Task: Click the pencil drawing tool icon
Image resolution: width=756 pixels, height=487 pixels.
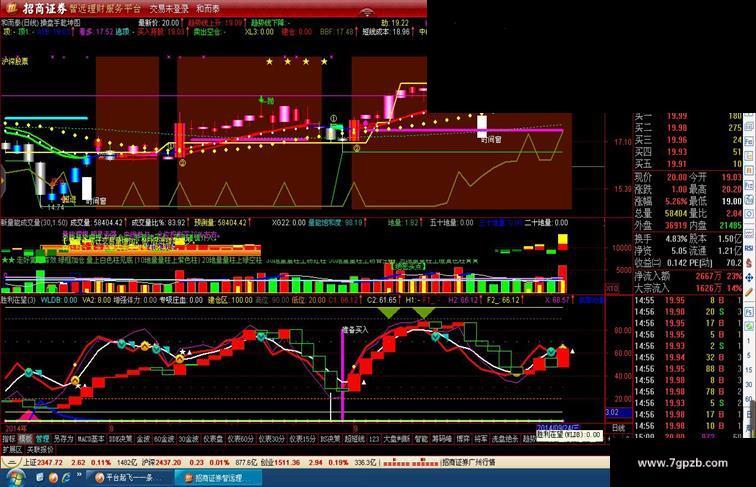Action: (749, 292)
